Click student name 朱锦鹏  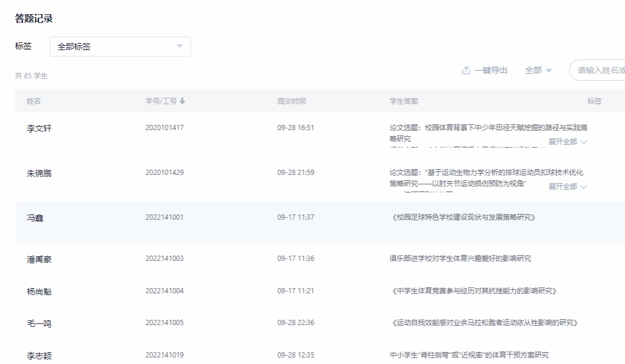point(39,173)
